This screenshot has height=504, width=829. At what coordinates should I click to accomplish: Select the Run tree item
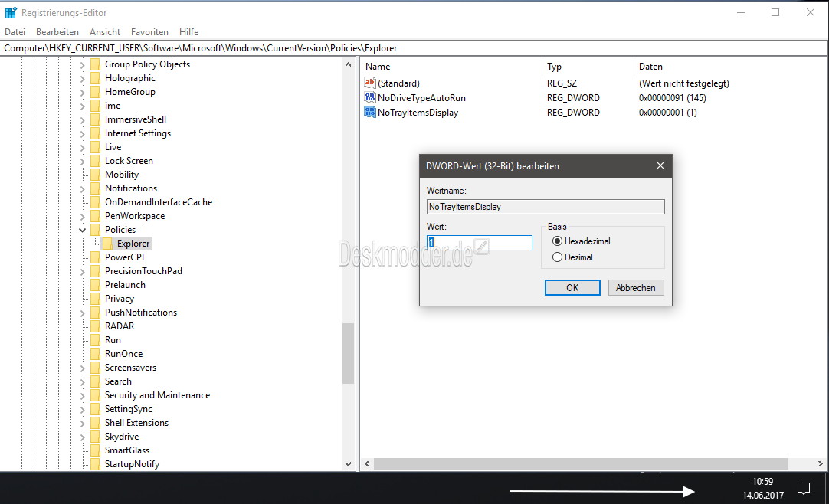coord(113,339)
